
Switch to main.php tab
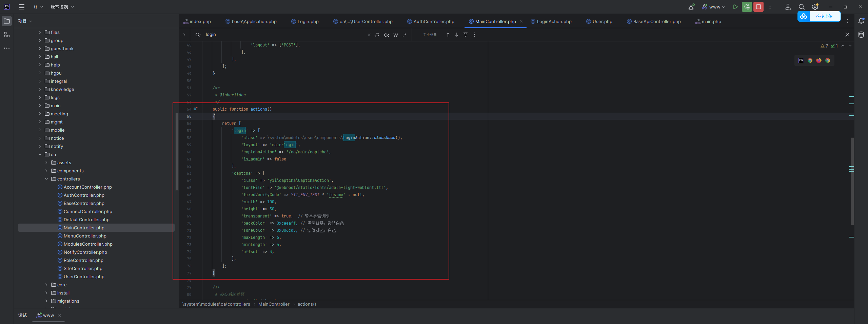[x=708, y=21]
